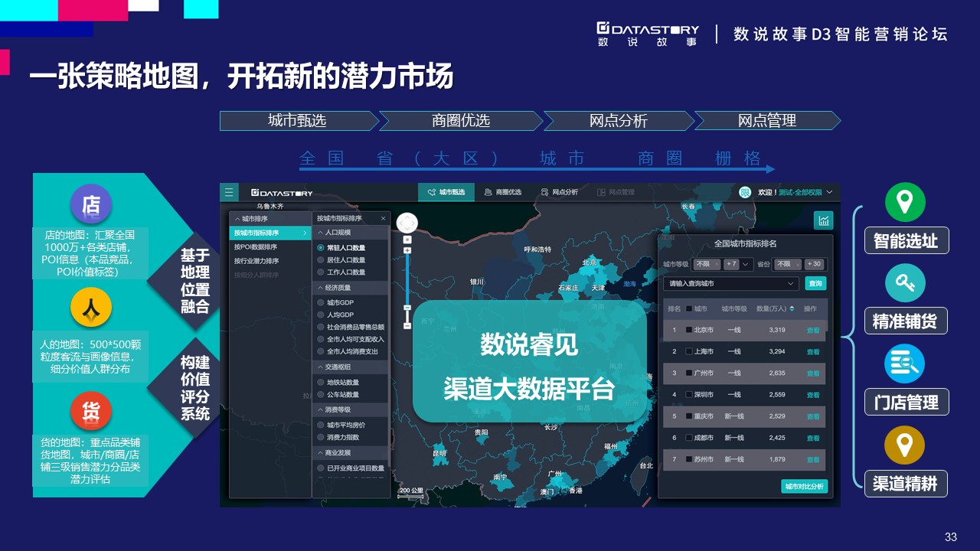
Task: Collapse the 城市排序 section header
Action: 270,218
